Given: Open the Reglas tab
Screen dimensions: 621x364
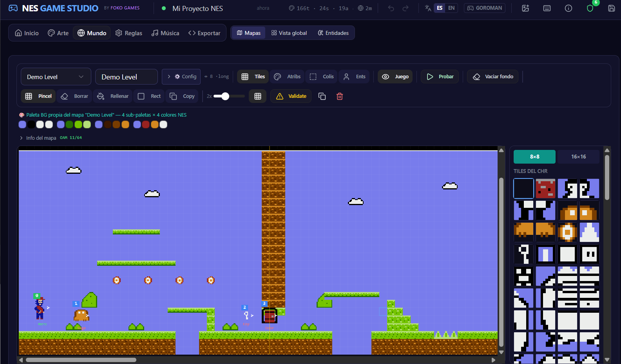Looking at the screenshot, I should (x=129, y=33).
